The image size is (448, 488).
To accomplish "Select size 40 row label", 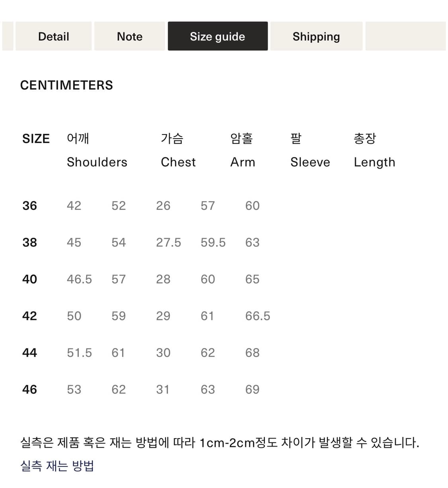I will [29, 279].
